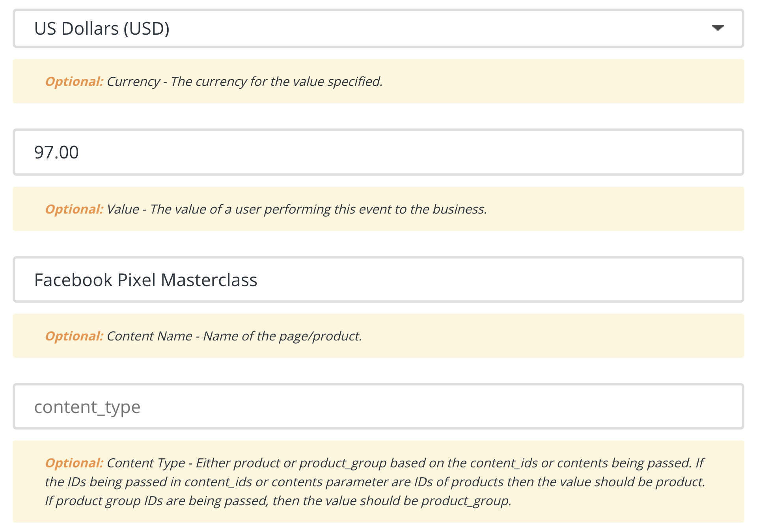The width and height of the screenshot is (757, 532).
Task: Click the Content Name help note
Action: click(378, 336)
